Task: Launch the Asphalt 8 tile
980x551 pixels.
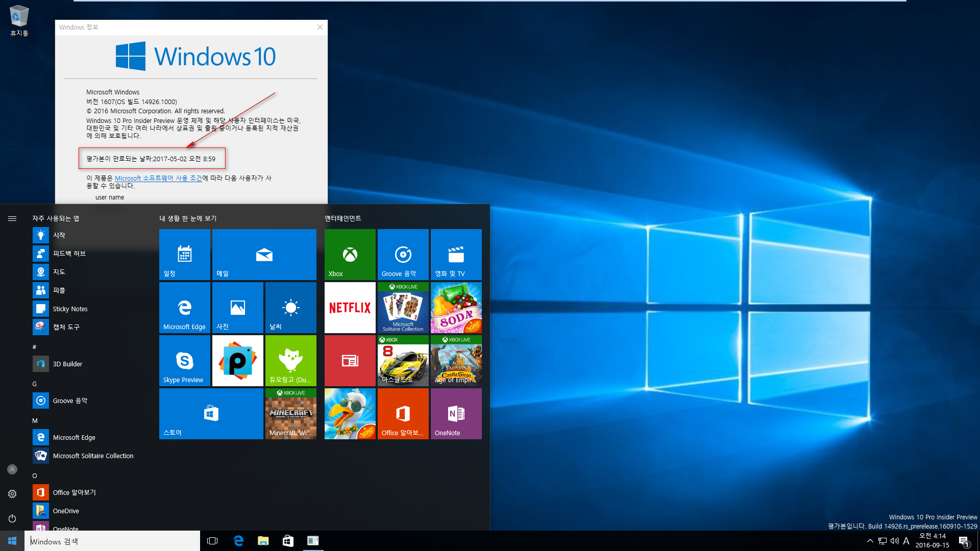Action: [403, 360]
